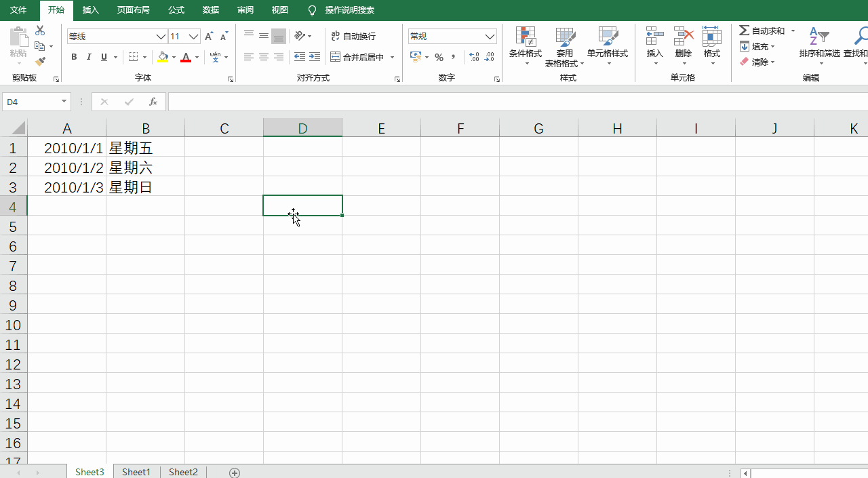Viewport: 868px width, 478px height.
Task: Select cell B2 containing 星期六
Action: (x=146, y=167)
